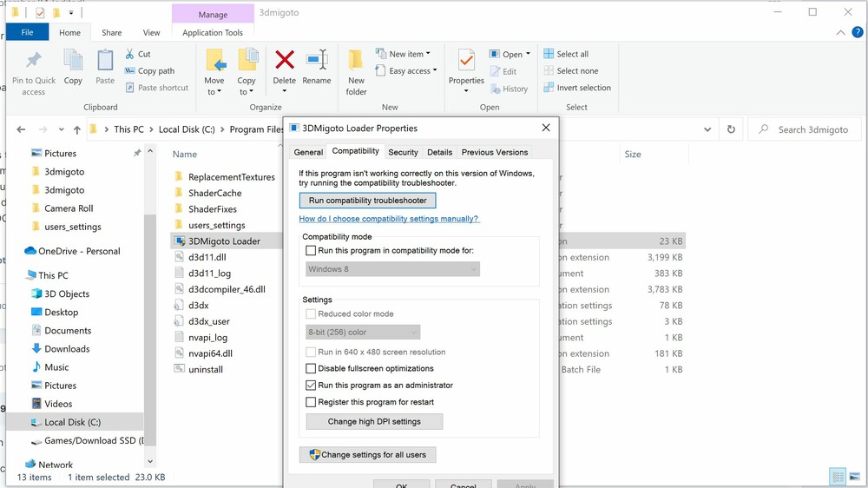Expand the Open button dropdown arrow
Screen dimensions: 868x488
(528, 54)
